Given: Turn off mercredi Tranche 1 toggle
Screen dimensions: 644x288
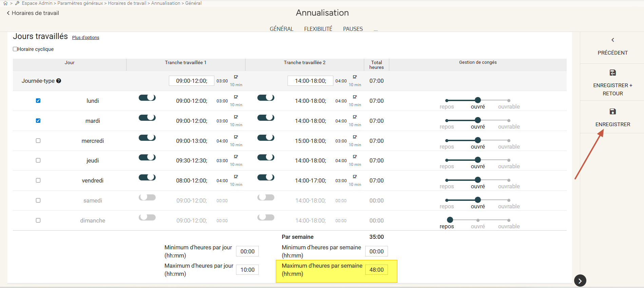Looking at the screenshot, I should coord(147,138).
